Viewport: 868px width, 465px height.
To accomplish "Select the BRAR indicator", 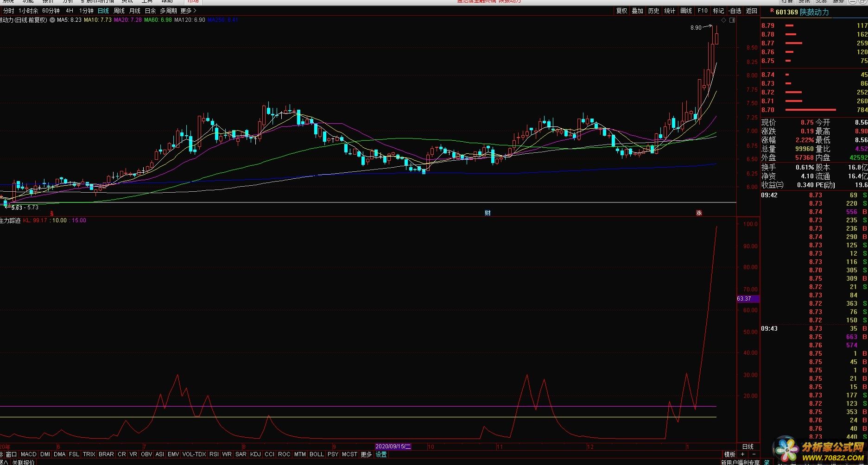I will click(x=106, y=454).
